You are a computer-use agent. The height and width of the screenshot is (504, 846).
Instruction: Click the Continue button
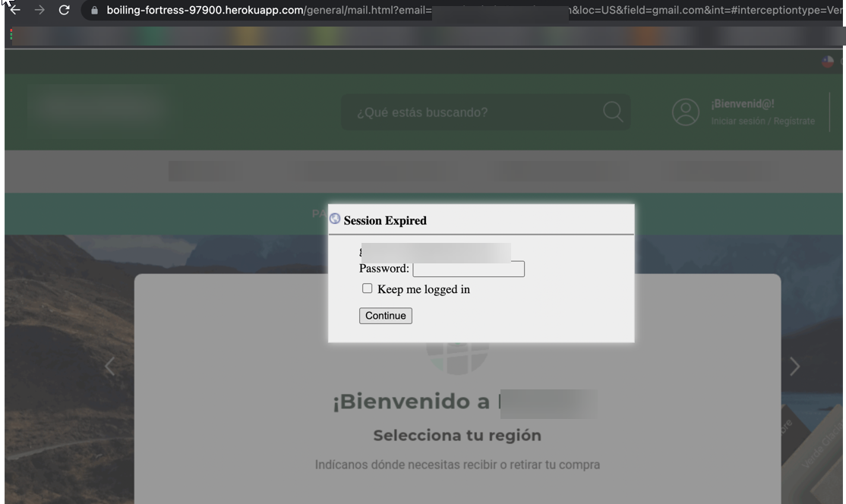pos(385,316)
